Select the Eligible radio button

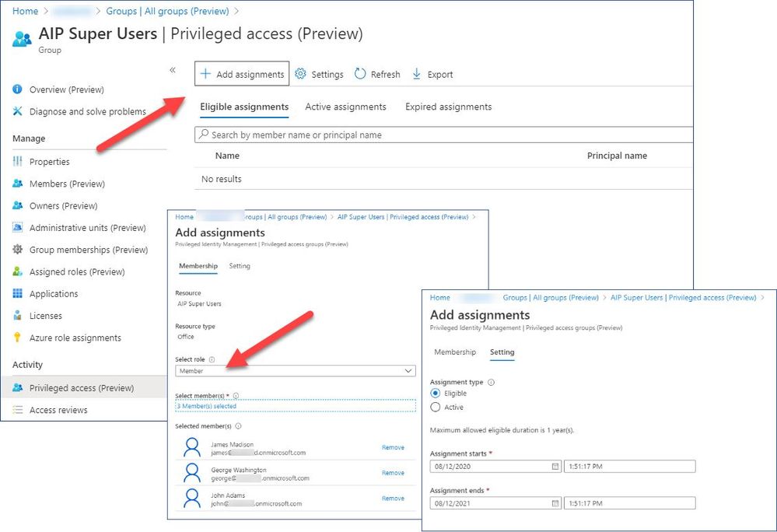435,394
